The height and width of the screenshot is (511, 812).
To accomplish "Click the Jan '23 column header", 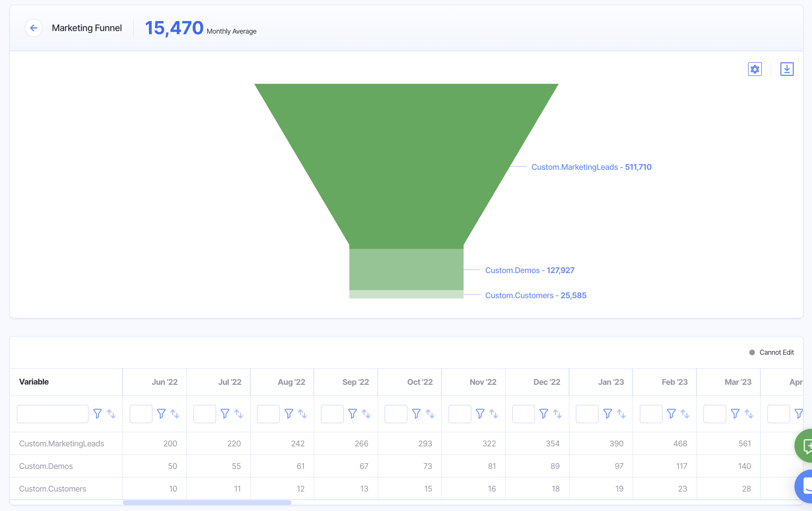I will [x=611, y=382].
